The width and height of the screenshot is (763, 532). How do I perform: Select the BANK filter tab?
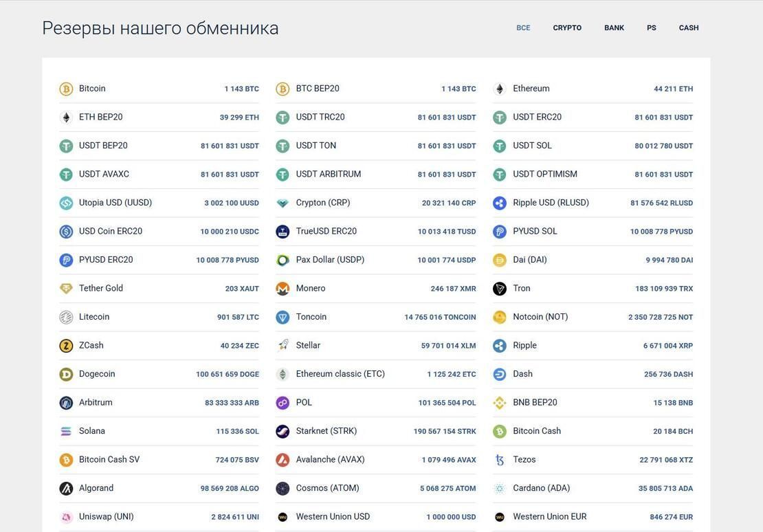(x=614, y=28)
